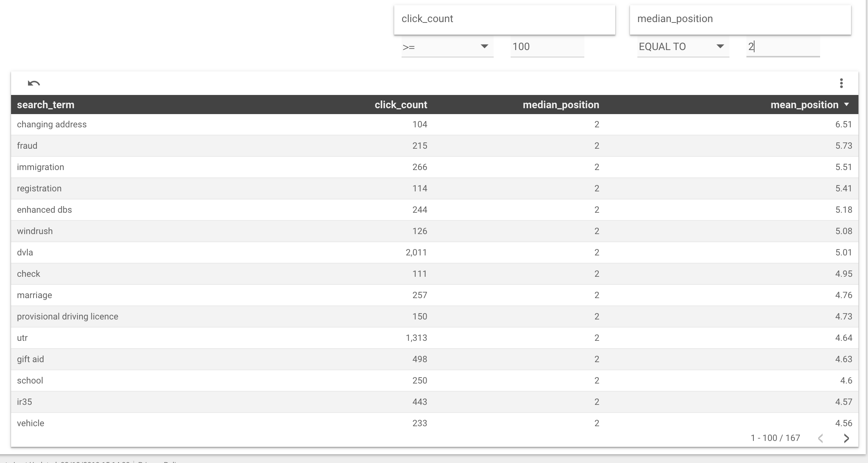Image resolution: width=868 pixels, height=463 pixels.
Task: Click the median_position value field showing 2
Action: click(783, 47)
